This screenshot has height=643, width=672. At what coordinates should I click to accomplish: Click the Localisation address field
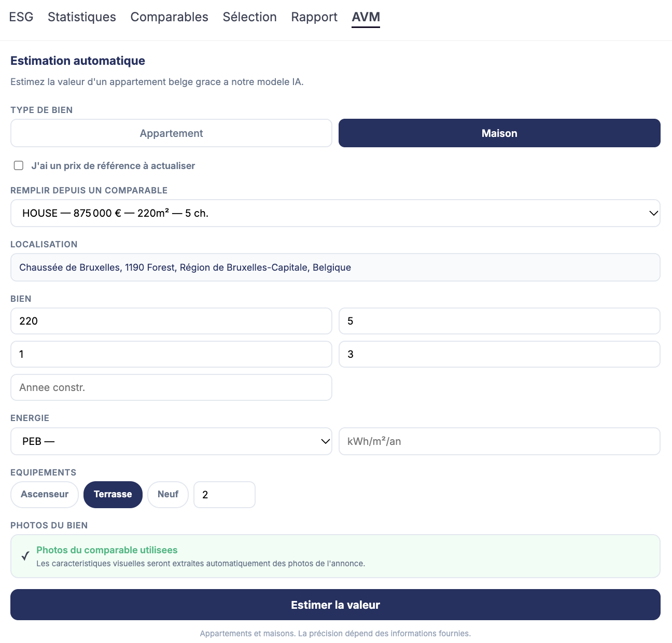(x=335, y=268)
